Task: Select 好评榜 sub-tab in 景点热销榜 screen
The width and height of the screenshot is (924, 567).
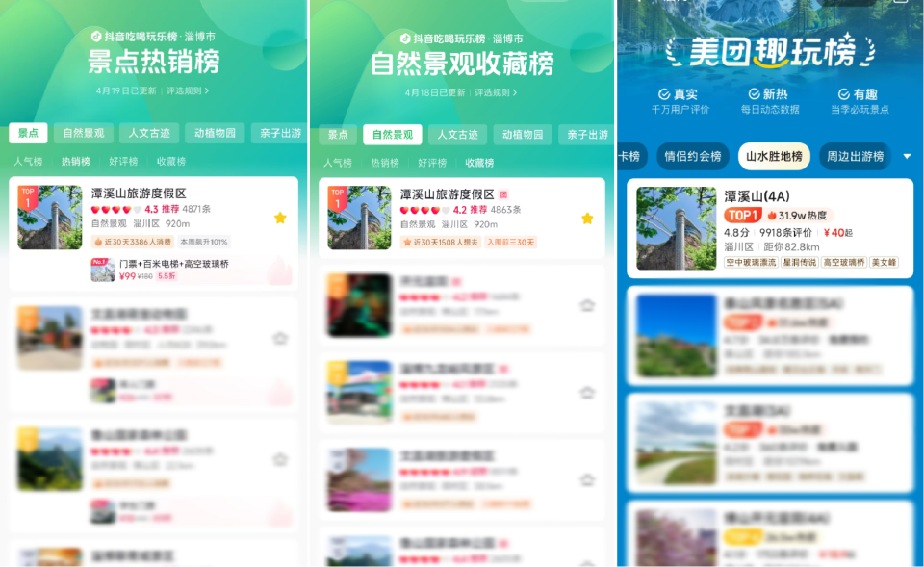Action: point(123,161)
